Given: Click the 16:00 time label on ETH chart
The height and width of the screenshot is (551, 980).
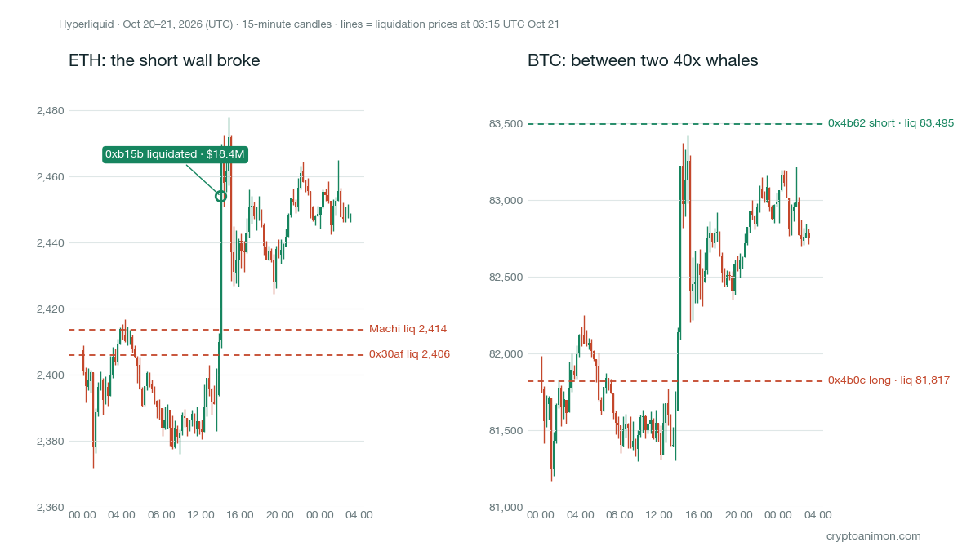Looking at the screenshot, I should (x=240, y=515).
